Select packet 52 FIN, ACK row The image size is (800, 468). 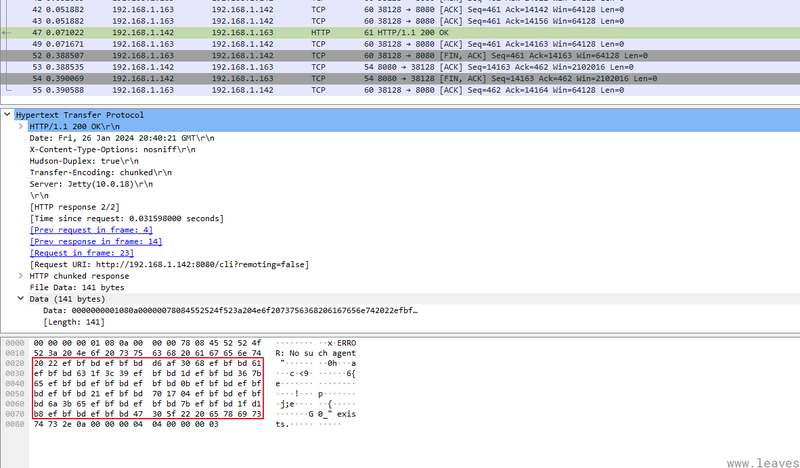(x=400, y=56)
